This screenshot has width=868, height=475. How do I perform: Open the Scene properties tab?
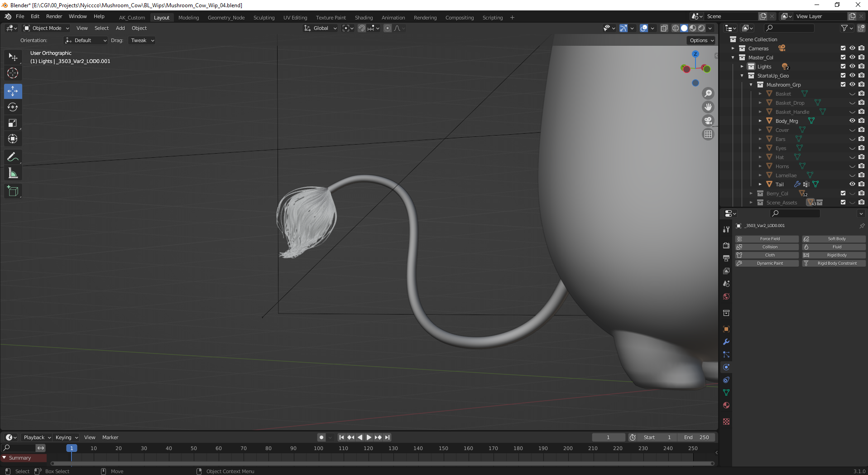coord(726,283)
